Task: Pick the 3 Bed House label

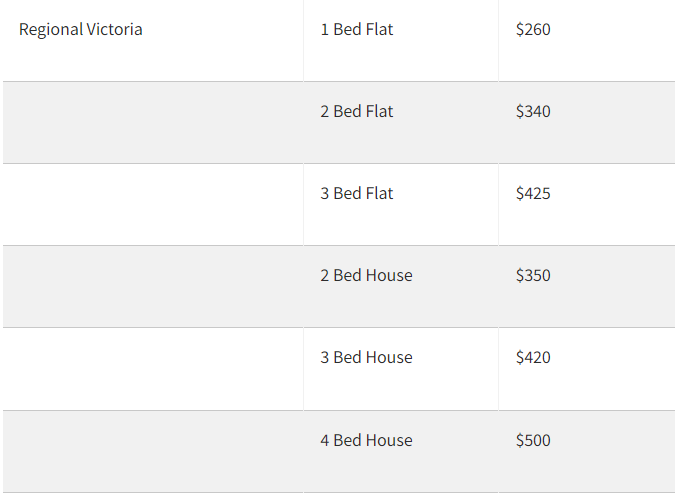Action: point(366,357)
